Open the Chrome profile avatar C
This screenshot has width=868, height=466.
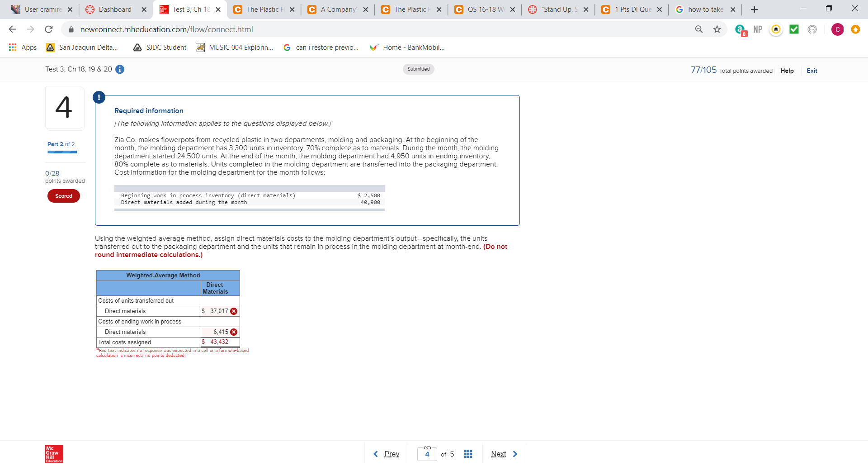point(838,29)
